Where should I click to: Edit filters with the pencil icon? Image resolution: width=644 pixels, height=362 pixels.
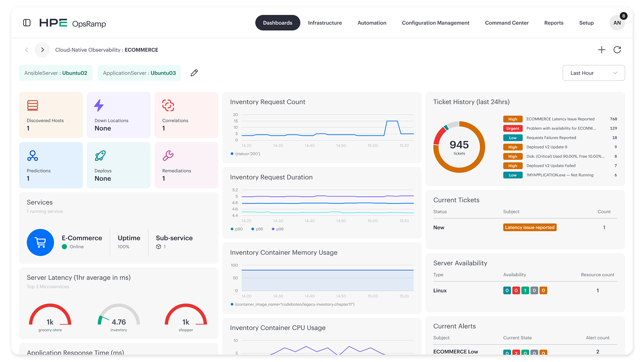coord(194,73)
